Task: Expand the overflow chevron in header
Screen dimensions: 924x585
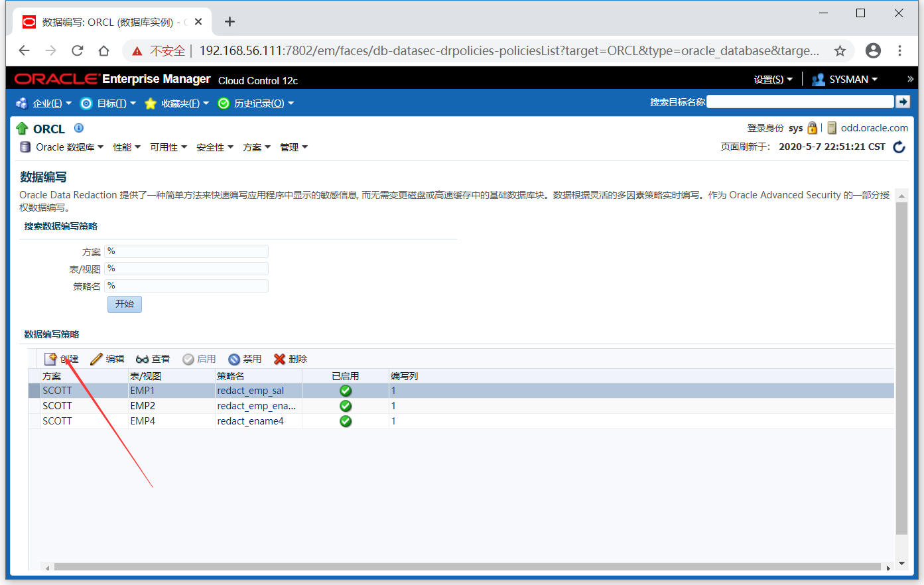Action: (x=910, y=79)
